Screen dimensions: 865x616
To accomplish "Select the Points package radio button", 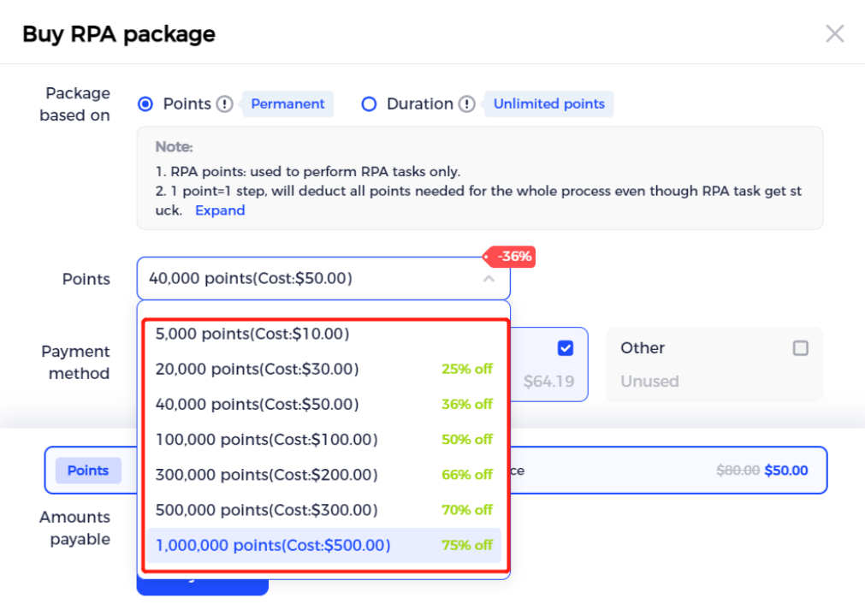I will [x=145, y=104].
